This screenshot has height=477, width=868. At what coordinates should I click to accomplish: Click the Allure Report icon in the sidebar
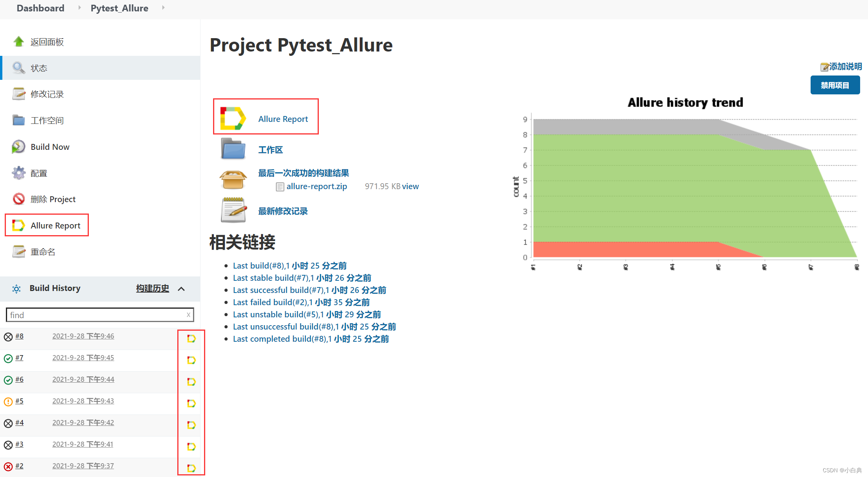[x=18, y=225]
